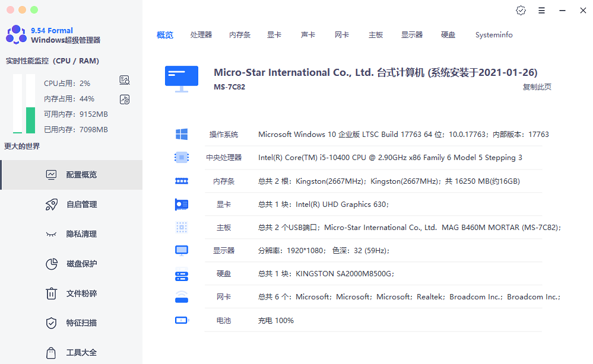Viewport: 593px width, 364px height.
Task: Click the RAM stick icon for 内存条
Action: tap(182, 181)
